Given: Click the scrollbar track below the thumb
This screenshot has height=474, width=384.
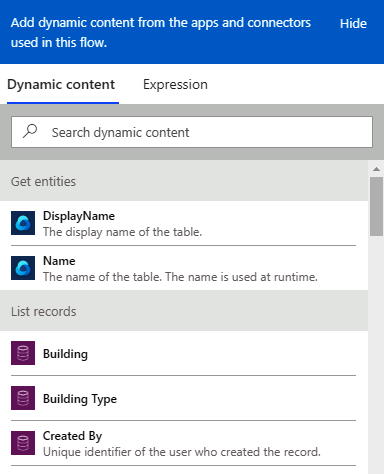Looking at the screenshot, I should [376, 353].
